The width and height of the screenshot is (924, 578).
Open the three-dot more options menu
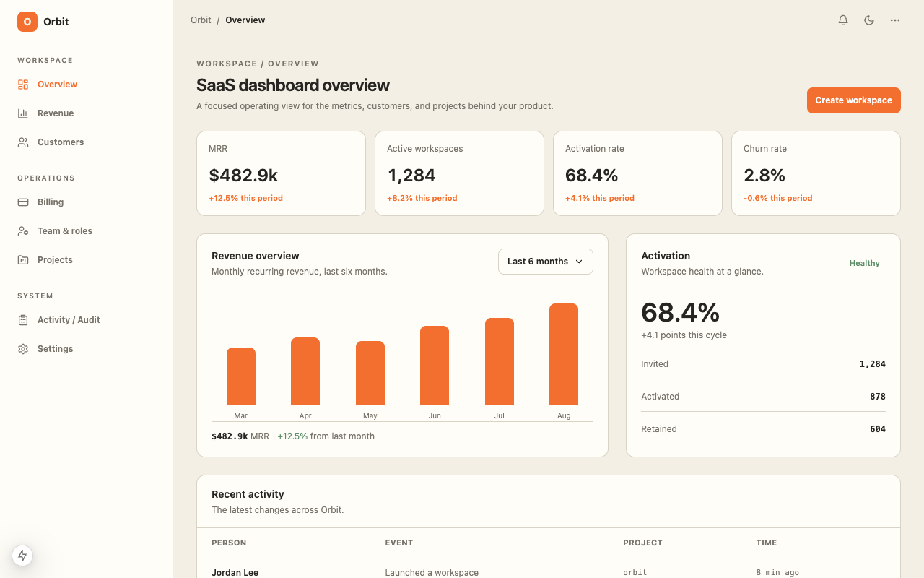pos(895,20)
